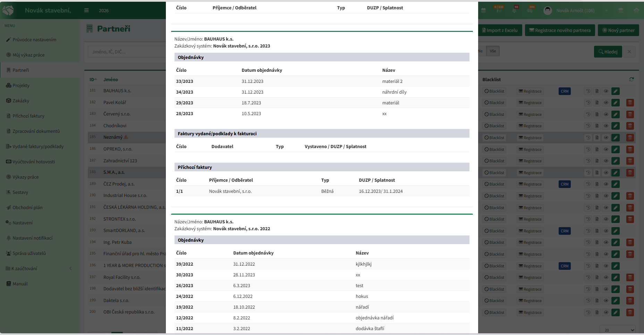Open Manuál in the sidebar
644x335 pixels.
[20, 284]
